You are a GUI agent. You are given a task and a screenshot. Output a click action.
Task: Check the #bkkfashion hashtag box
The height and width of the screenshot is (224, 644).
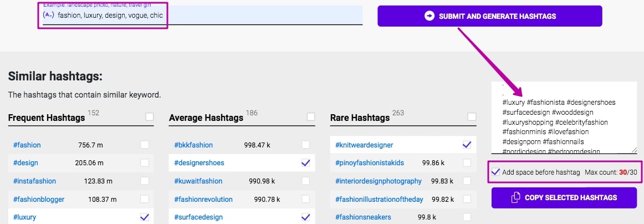tap(305, 145)
